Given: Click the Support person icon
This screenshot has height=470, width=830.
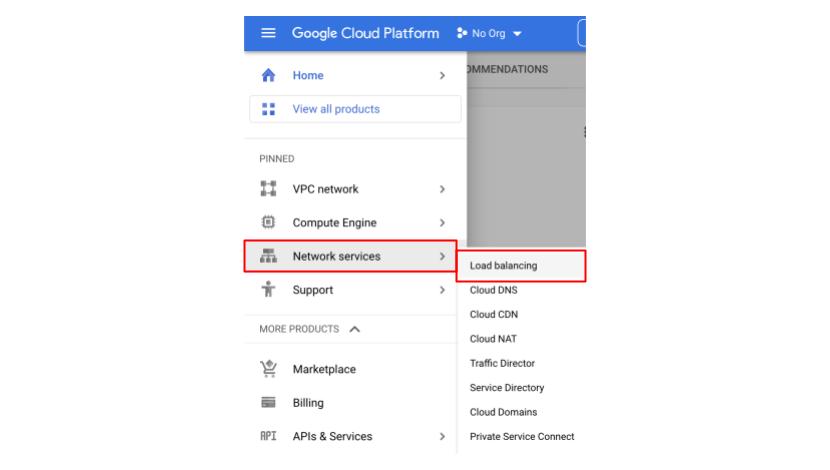Looking at the screenshot, I should coord(268,289).
